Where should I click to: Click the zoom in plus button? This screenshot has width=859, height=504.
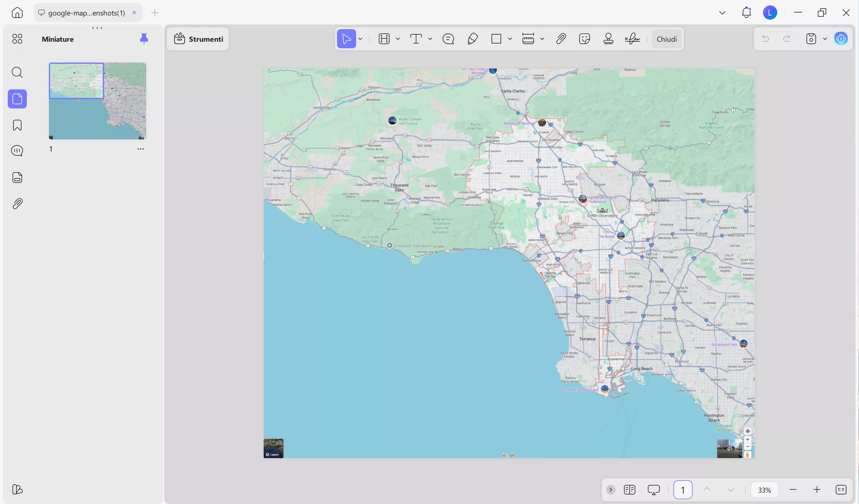pyautogui.click(x=817, y=490)
